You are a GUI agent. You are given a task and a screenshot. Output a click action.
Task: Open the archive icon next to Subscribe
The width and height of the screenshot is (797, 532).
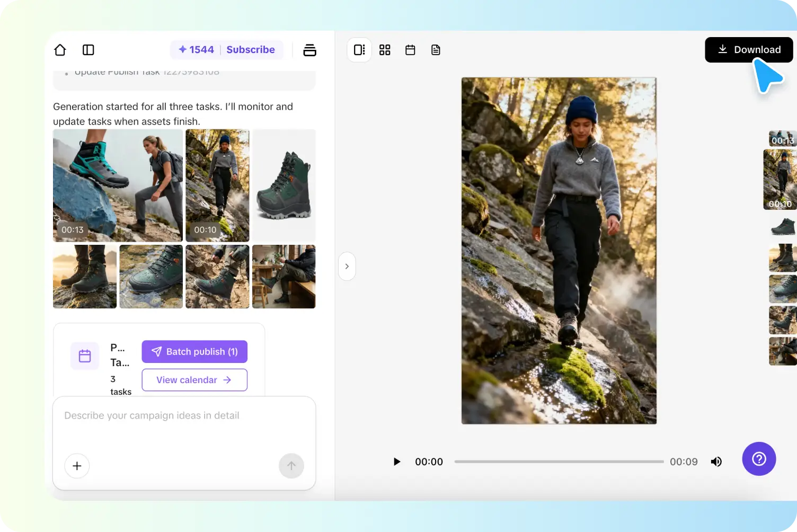(309, 49)
